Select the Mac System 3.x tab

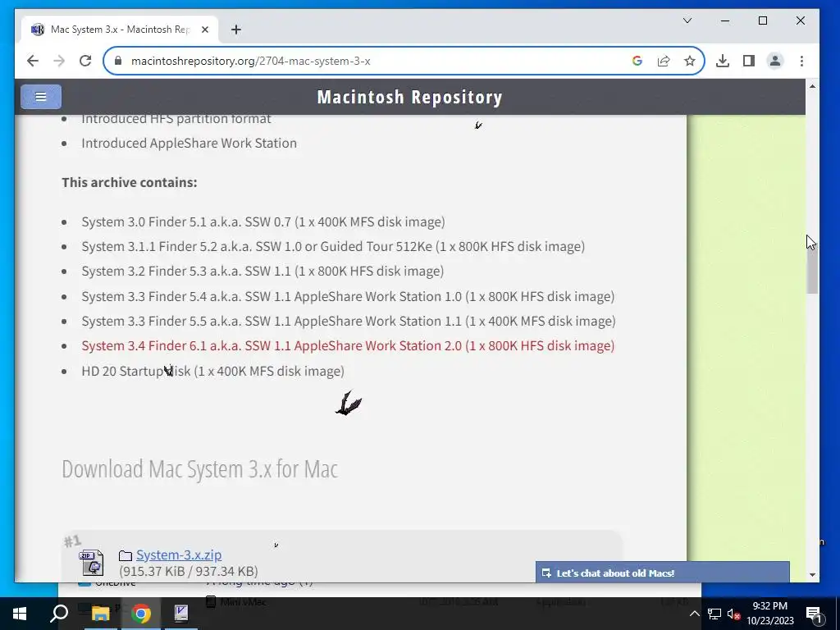[120, 30]
